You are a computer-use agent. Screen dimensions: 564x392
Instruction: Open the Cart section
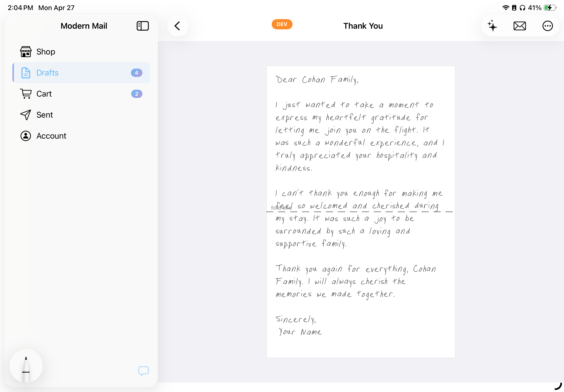coord(81,94)
